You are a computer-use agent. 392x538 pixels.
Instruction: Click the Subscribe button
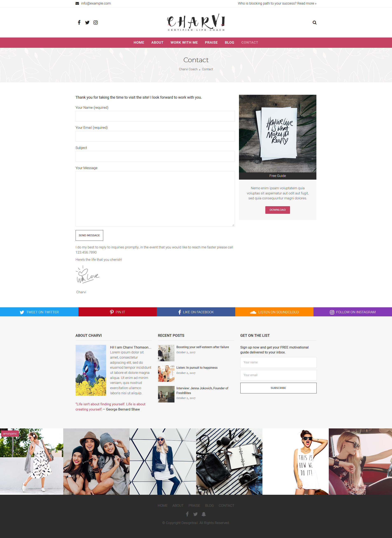click(x=278, y=388)
